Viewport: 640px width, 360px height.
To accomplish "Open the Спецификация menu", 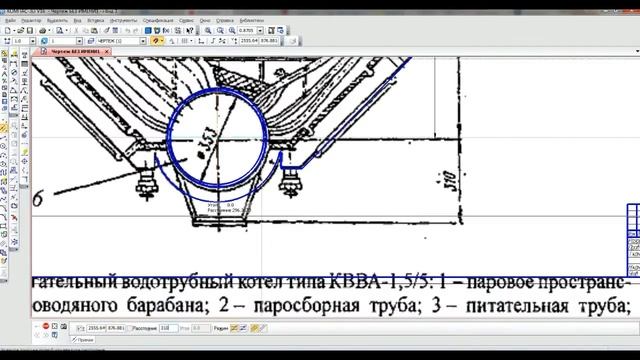I will pos(158,20).
